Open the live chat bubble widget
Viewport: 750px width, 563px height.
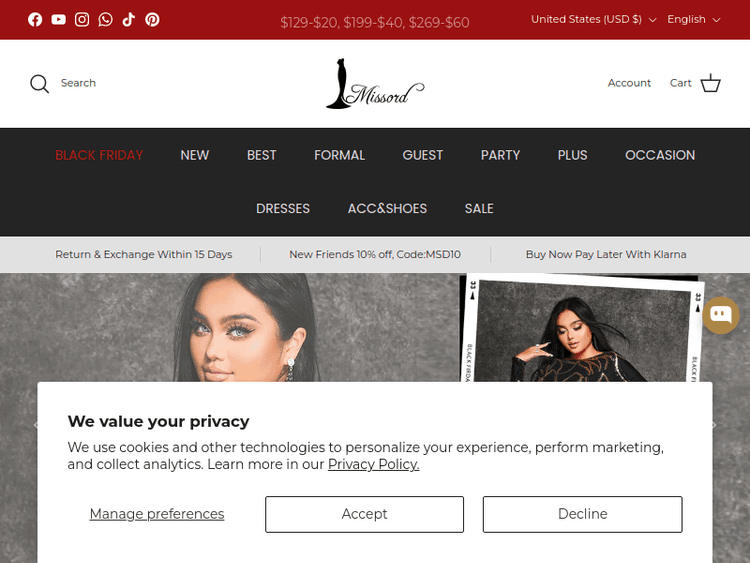(x=721, y=315)
